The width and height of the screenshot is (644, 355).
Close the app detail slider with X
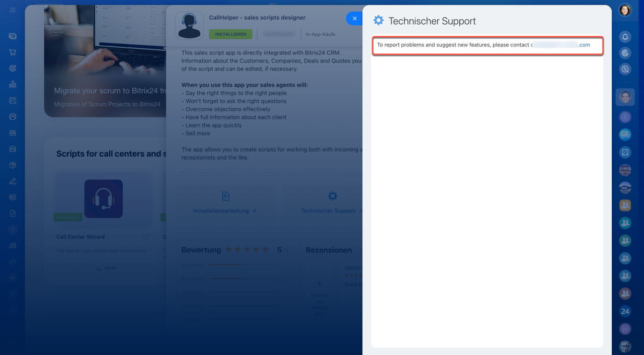[x=354, y=18]
